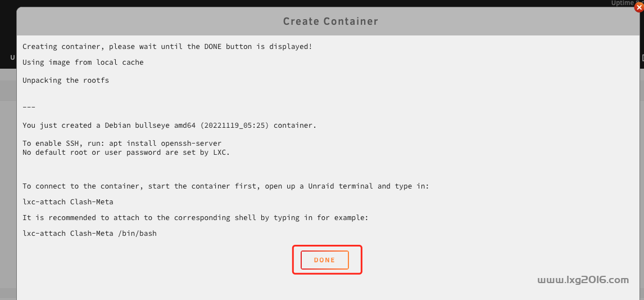Viewport: 644px width, 300px height.
Task: Click the Debian bullseye amd64 message line
Action: coord(169,126)
